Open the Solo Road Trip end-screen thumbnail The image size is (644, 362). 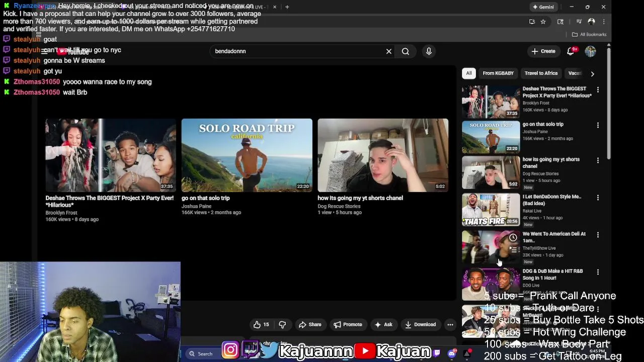pyautogui.click(x=247, y=155)
